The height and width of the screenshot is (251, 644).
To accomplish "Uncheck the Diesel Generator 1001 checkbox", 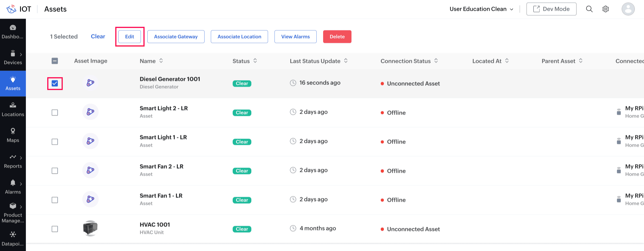I will coord(55,83).
